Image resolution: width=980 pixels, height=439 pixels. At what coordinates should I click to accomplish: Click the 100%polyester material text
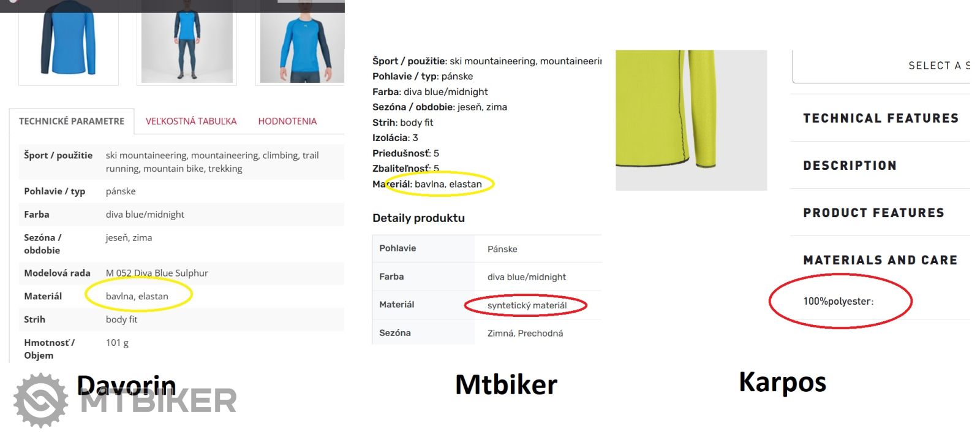click(x=838, y=301)
